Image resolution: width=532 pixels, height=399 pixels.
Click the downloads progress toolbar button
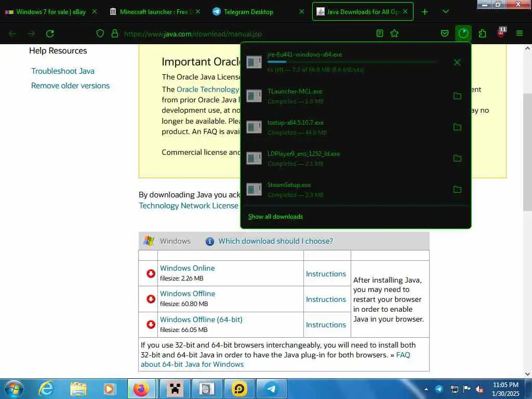tap(463, 33)
